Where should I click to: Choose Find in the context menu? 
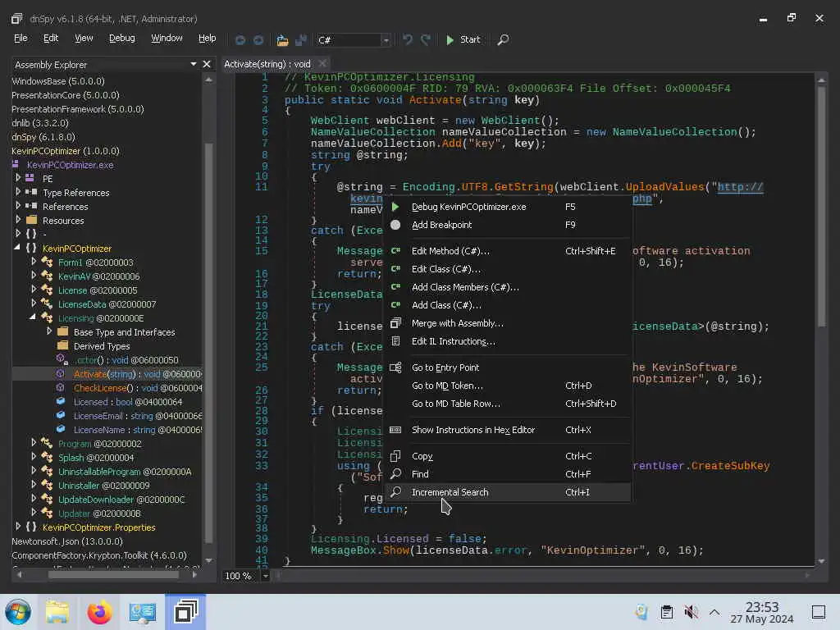pyautogui.click(x=507, y=474)
